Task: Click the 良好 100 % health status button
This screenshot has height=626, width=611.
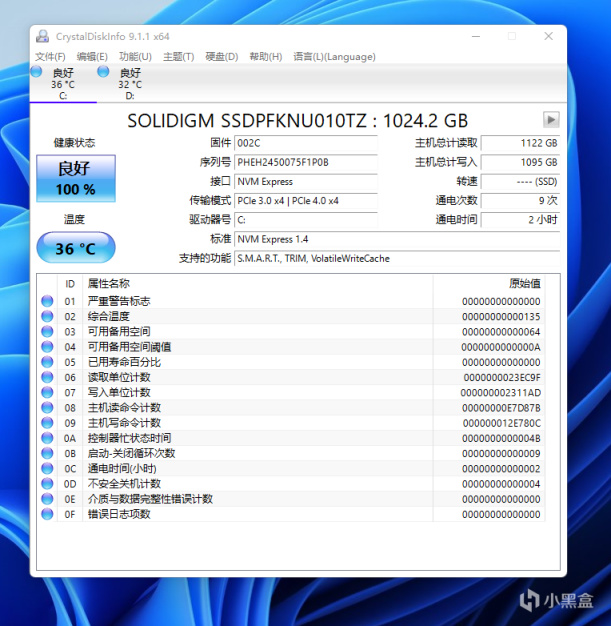Action: click(x=76, y=178)
